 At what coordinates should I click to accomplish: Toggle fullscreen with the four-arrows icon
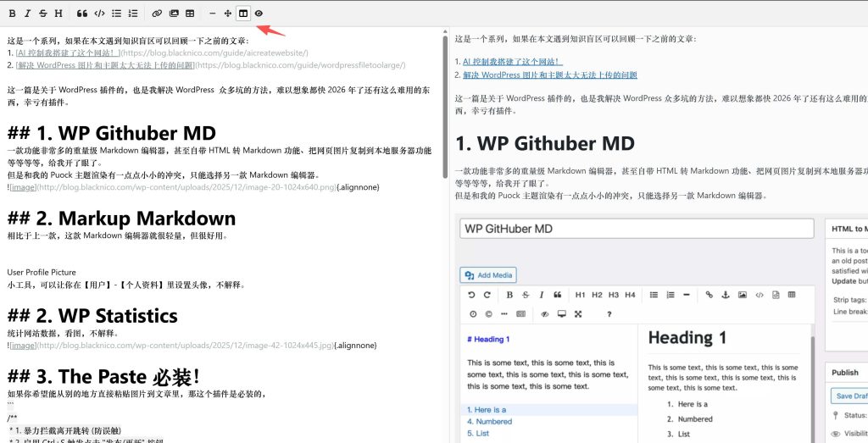(x=227, y=14)
